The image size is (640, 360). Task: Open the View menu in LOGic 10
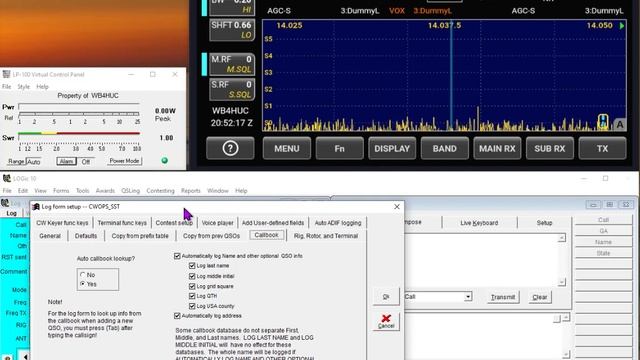point(40,191)
